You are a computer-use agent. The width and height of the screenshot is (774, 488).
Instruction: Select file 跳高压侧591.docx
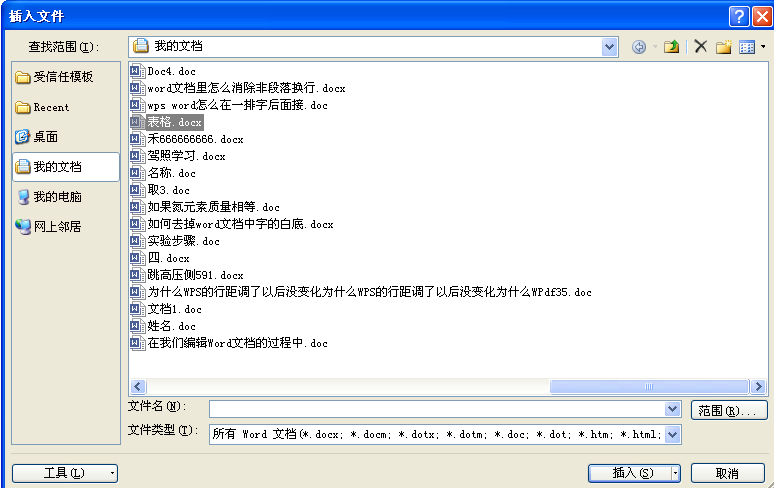pyautogui.click(x=195, y=275)
